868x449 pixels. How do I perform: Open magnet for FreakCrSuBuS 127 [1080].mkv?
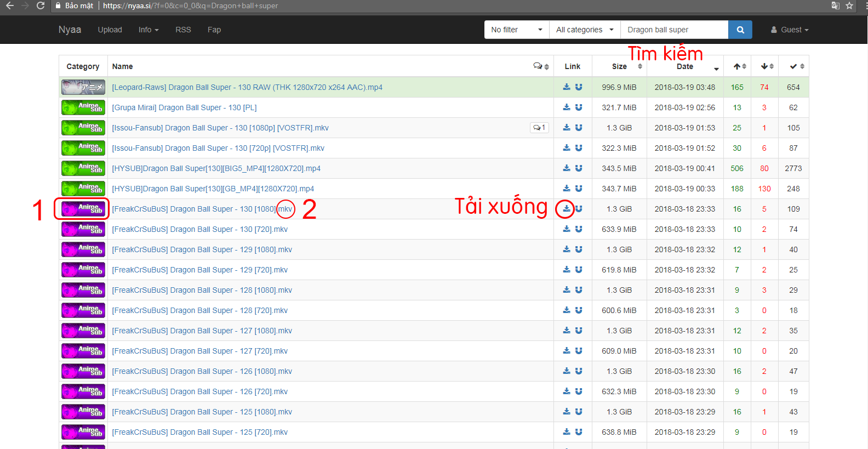[579, 331]
